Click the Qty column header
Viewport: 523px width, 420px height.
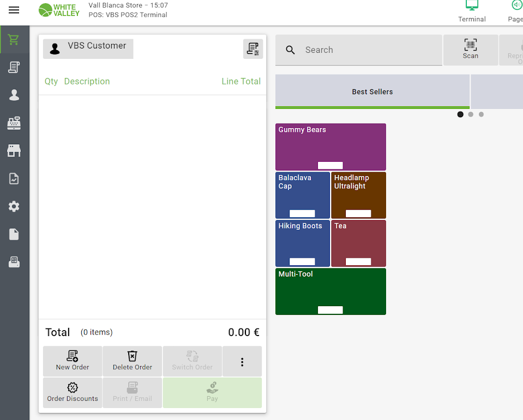click(51, 81)
